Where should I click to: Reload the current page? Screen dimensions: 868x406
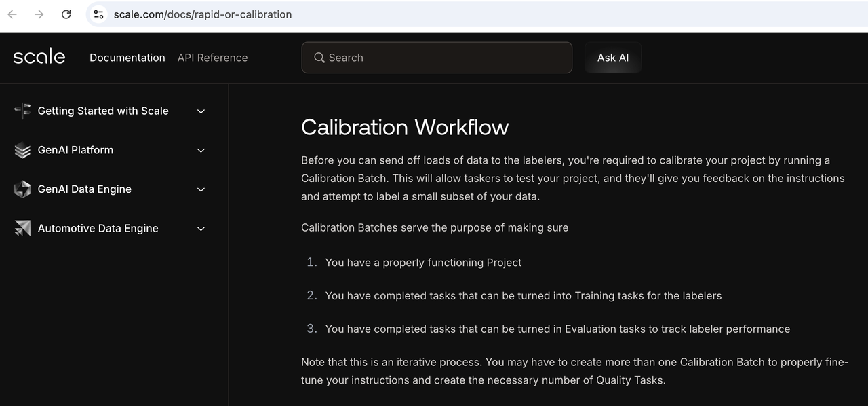click(66, 14)
